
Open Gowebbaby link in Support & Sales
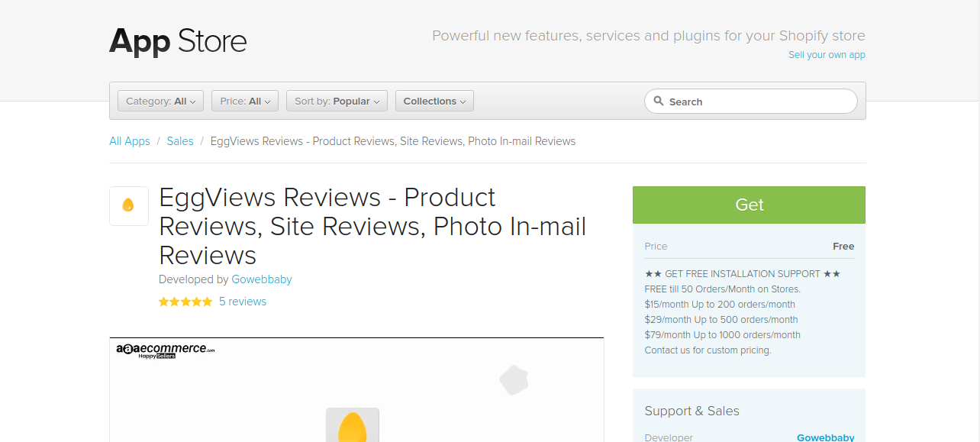pos(826,437)
